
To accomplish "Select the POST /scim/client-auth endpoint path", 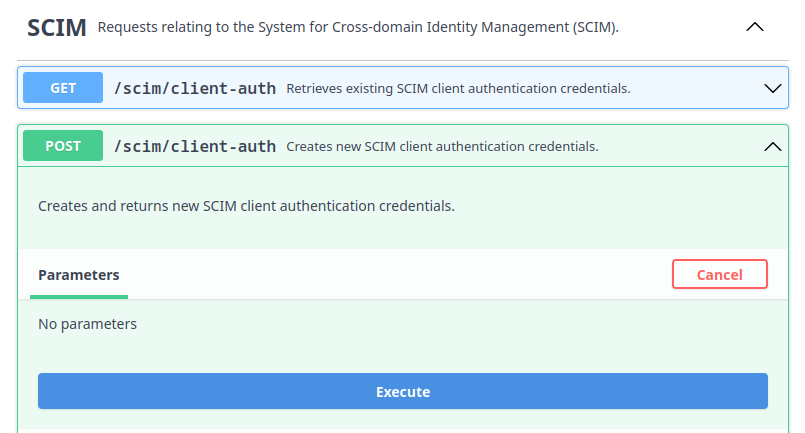I will point(195,146).
